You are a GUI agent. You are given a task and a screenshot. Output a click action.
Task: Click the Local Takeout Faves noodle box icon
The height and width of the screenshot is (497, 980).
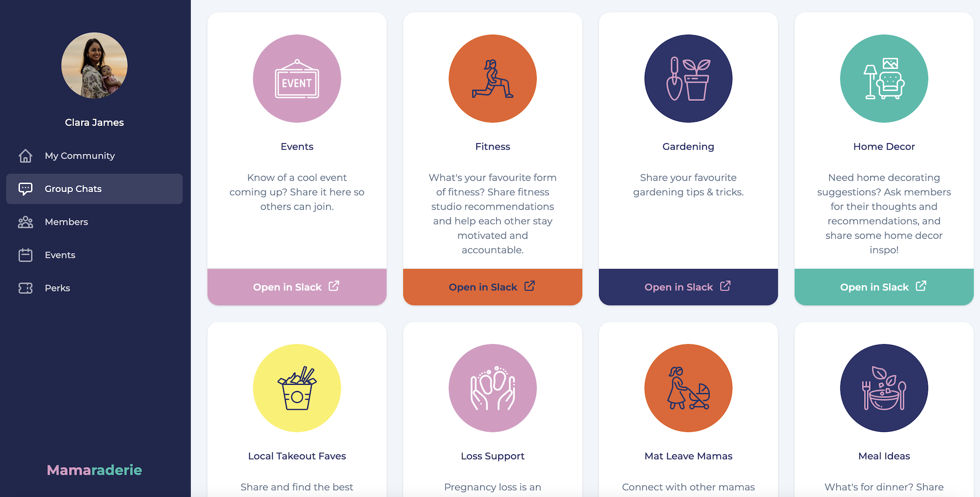(297, 388)
